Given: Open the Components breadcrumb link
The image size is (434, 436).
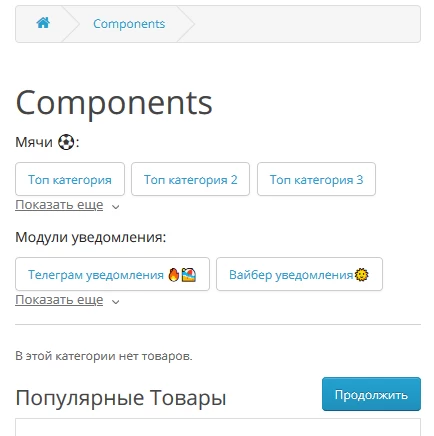Looking at the screenshot, I should coord(129,24).
